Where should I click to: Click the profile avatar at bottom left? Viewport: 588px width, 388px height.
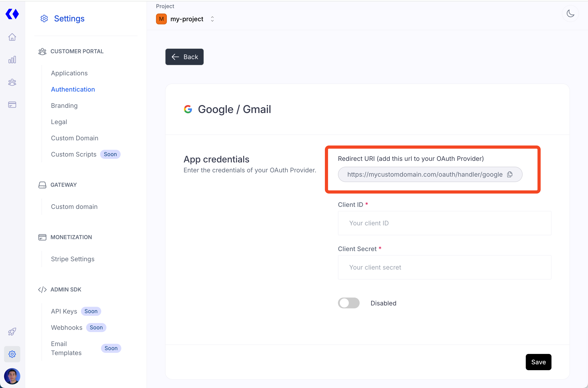[x=12, y=376]
